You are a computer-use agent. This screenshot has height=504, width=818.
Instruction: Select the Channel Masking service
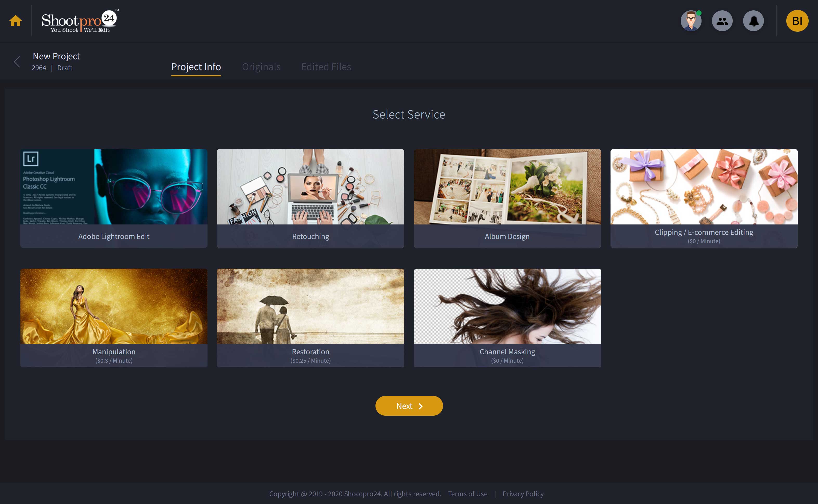[507, 317]
